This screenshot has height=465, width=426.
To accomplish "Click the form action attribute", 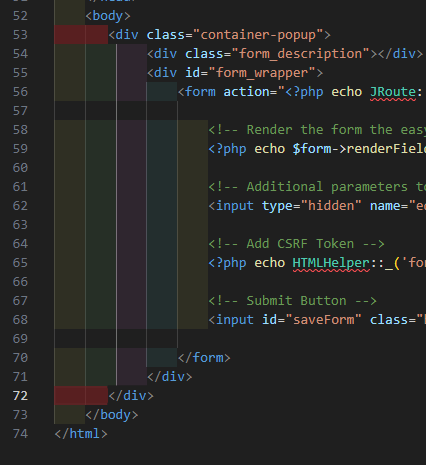I will pos(246,92).
